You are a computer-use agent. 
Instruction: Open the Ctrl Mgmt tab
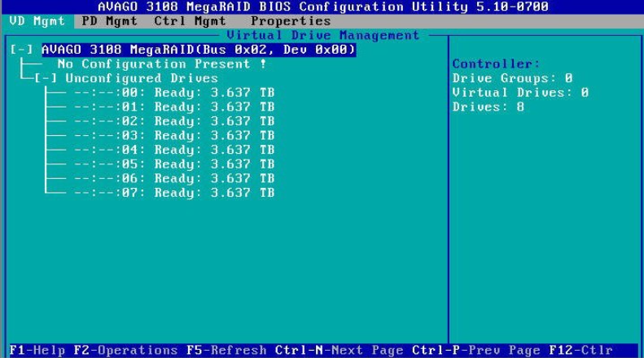[190, 21]
